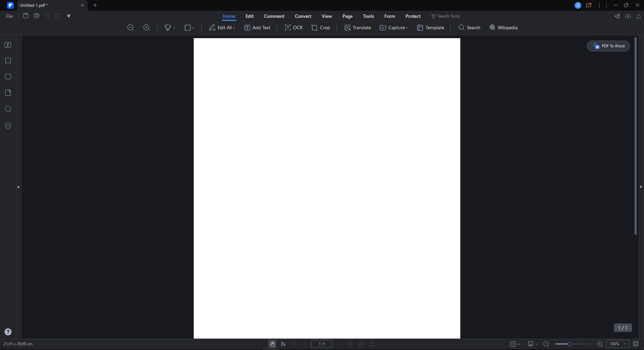The image size is (644, 350).
Task: Go to previous page
Action: (305, 344)
